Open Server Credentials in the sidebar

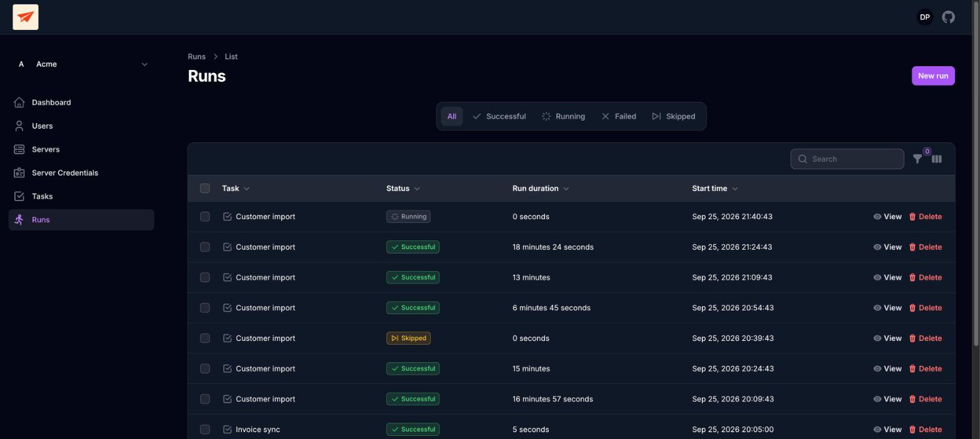81,173
